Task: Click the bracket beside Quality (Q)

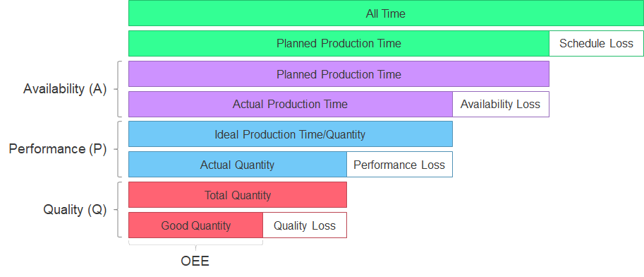Action: click(x=118, y=210)
